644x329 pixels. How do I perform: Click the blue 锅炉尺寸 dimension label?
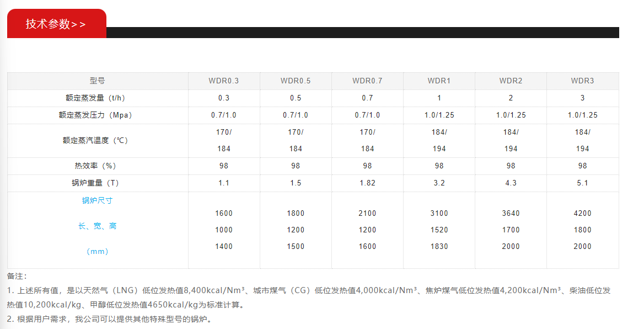pyautogui.click(x=96, y=200)
